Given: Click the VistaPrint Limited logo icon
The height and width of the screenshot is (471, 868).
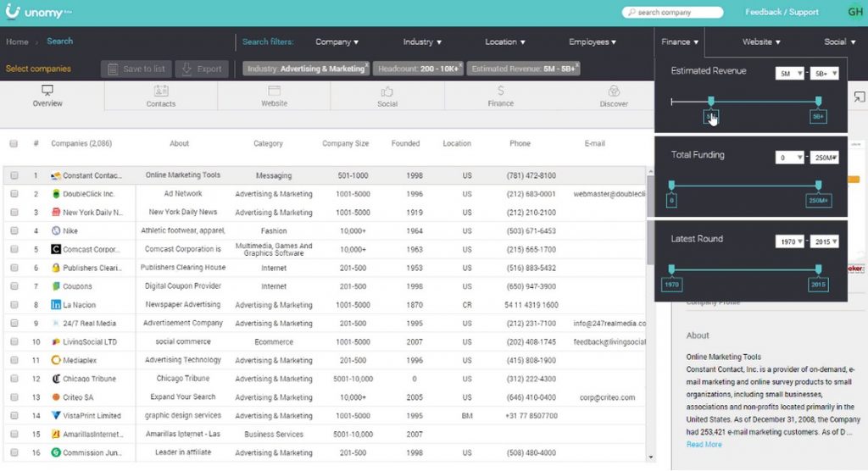Looking at the screenshot, I should tap(56, 416).
